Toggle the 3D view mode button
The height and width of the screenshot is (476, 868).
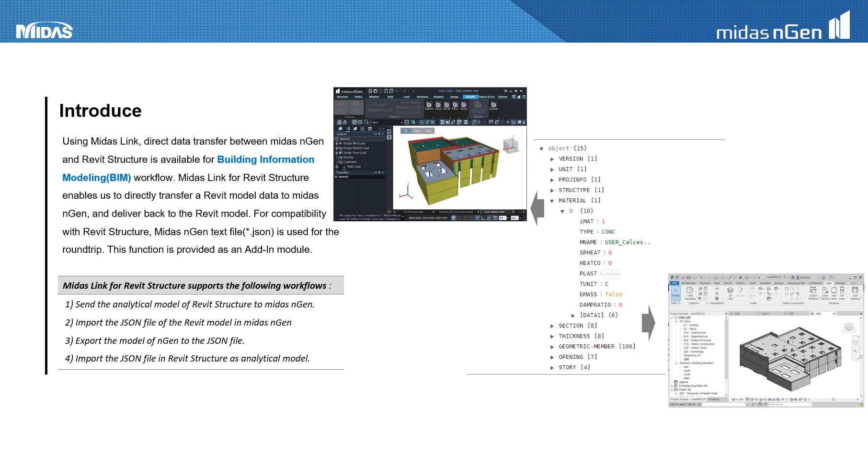406,131
